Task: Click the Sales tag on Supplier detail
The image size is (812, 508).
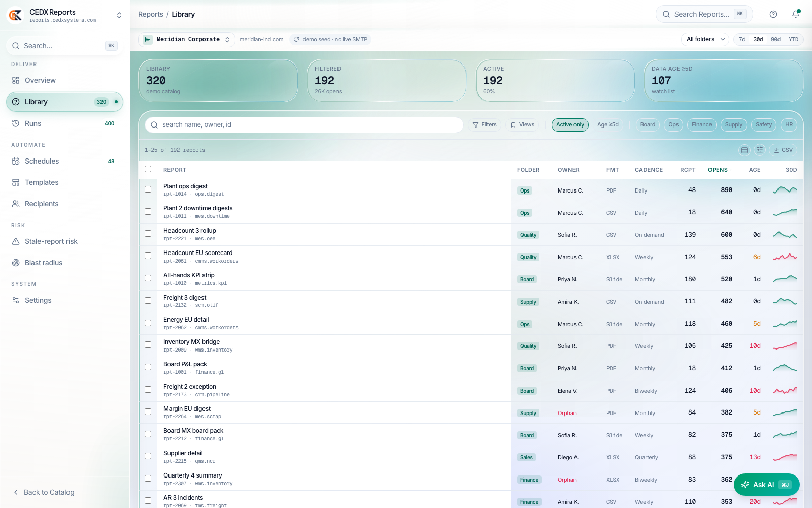Action: 526,457
